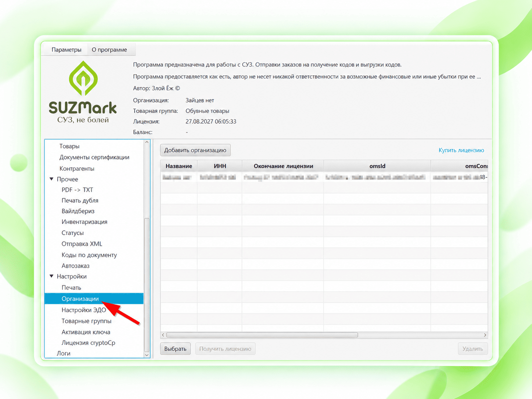This screenshot has width=532, height=399.
Task: Click the license date 27.08.2027 06:05:33
Action: (x=211, y=122)
